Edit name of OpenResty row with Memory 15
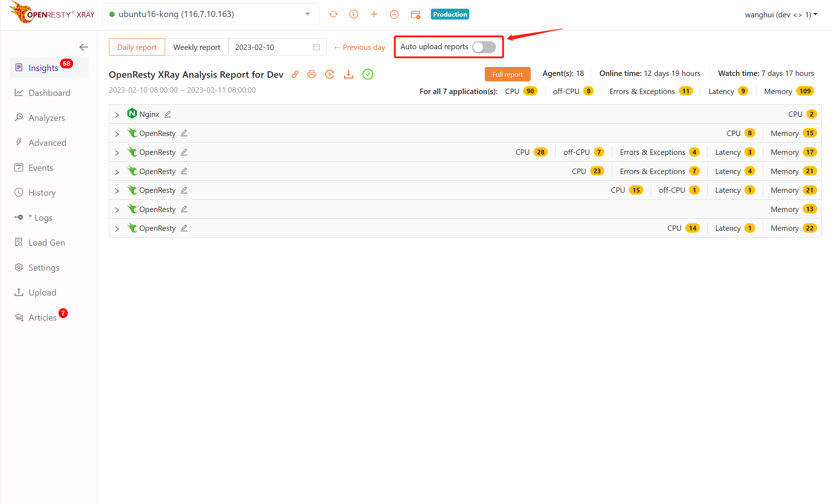 [184, 133]
